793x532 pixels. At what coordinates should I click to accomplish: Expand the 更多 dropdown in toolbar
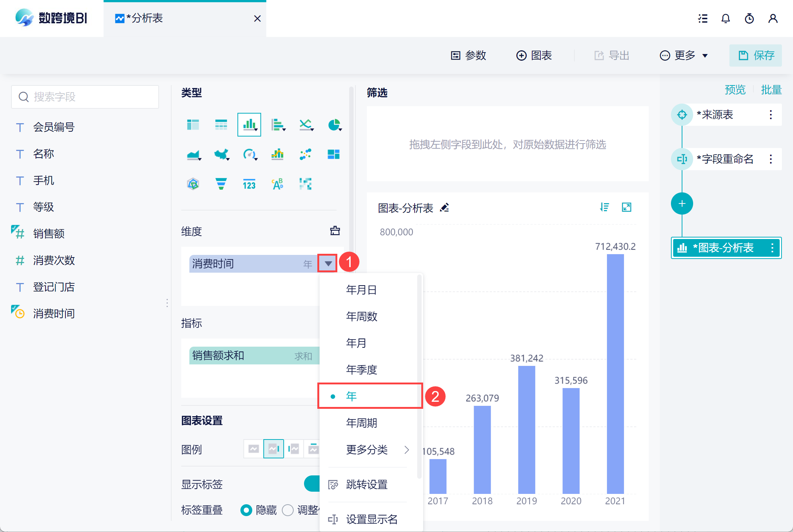pyautogui.click(x=684, y=55)
